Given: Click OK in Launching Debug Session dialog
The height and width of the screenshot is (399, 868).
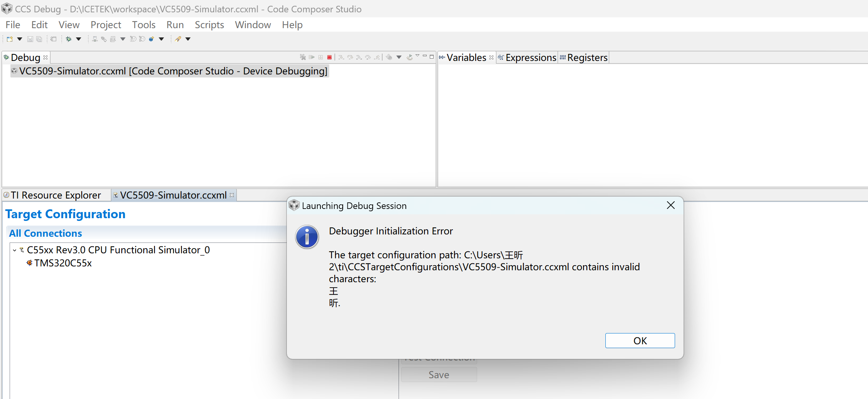Looking at the screenshot, I should tap(640, 341).
